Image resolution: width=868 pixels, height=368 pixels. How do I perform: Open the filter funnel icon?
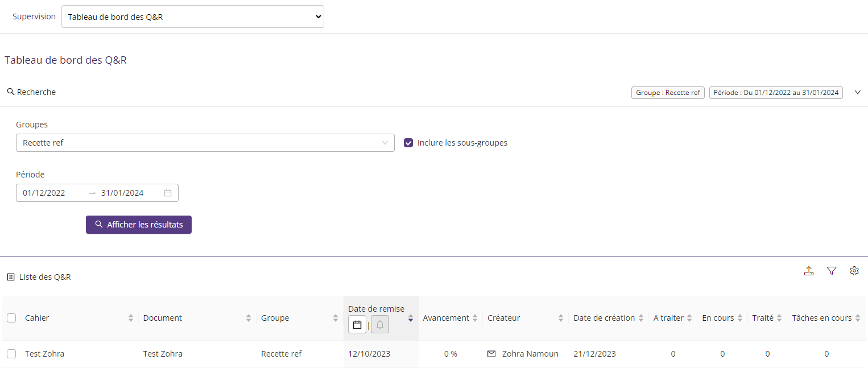[832, 271]
